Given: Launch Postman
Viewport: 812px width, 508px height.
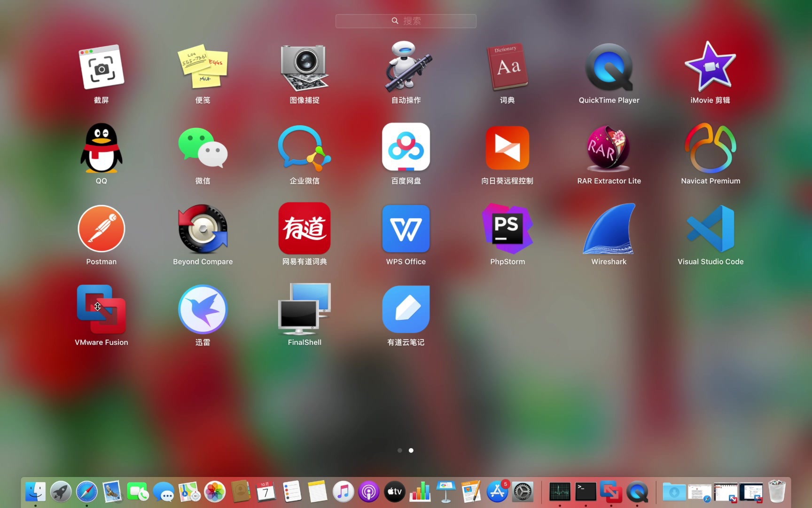Looking at the screenshot, I should (x=101, y=229).
